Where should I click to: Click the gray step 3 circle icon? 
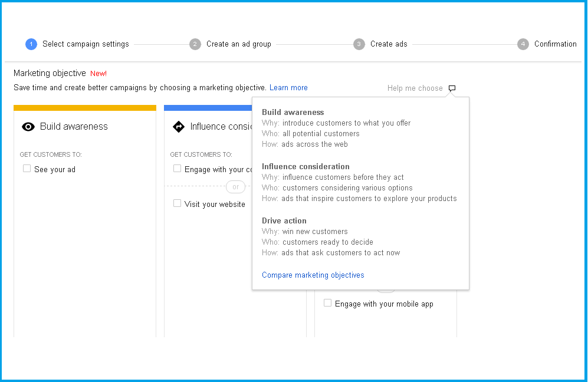click(359, 44)
